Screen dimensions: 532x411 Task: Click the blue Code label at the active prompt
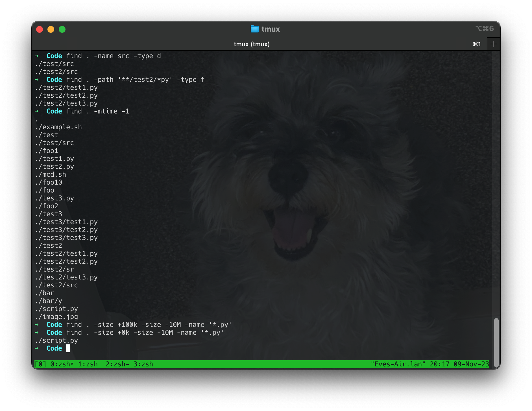tap(54, 348)
